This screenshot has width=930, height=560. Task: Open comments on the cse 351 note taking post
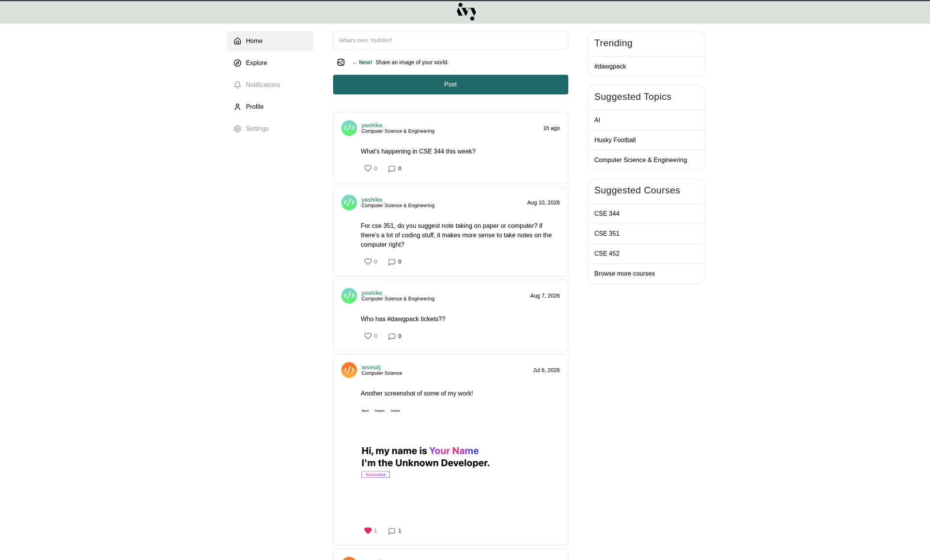392,262
